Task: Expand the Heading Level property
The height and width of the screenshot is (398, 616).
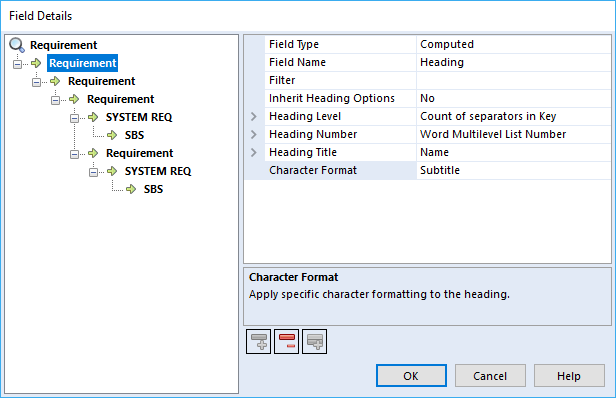Action: click(254, 116)
